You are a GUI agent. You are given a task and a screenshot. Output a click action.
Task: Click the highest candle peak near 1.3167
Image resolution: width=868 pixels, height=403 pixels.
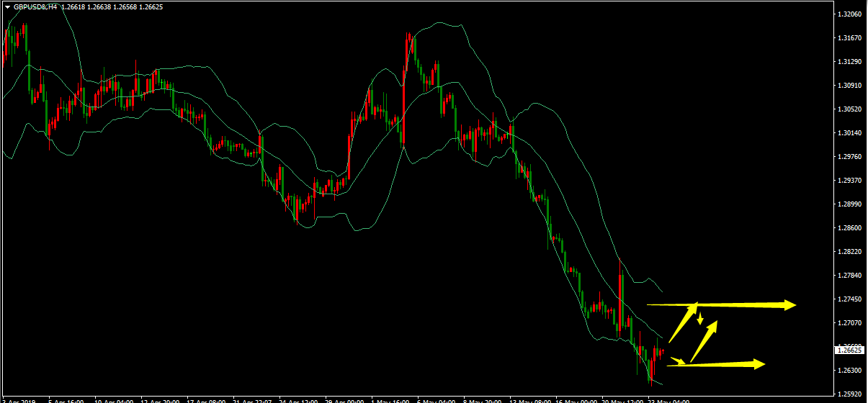point(408,43)
